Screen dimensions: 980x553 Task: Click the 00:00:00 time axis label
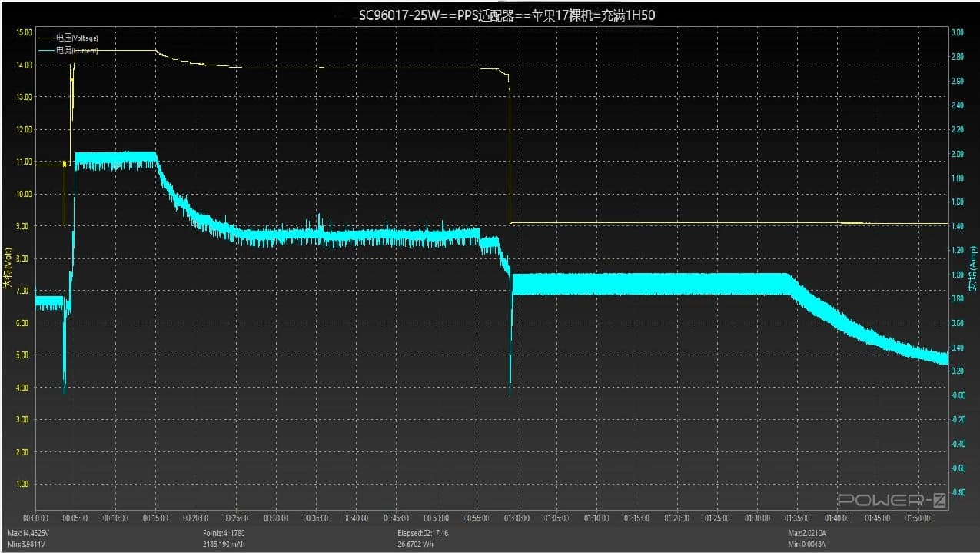36,518
